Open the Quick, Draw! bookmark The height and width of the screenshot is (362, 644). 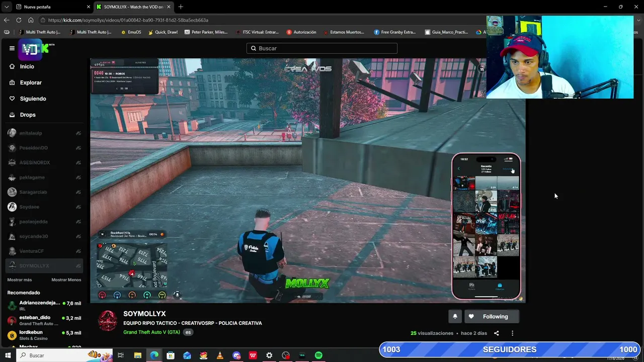[163, 32]
